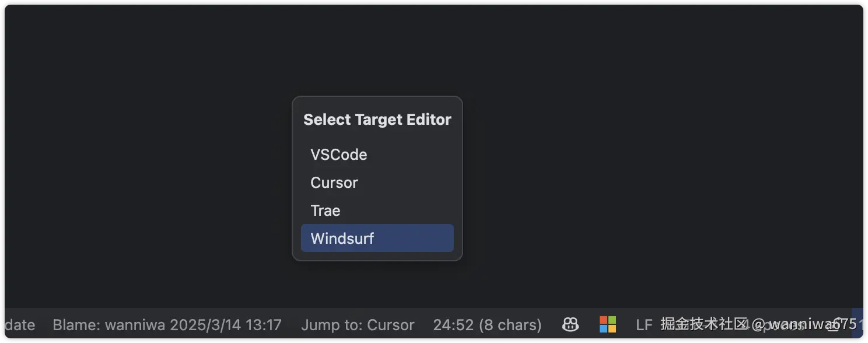
Task: Click the highlighted Windsurf option
Action: point(377,238)
